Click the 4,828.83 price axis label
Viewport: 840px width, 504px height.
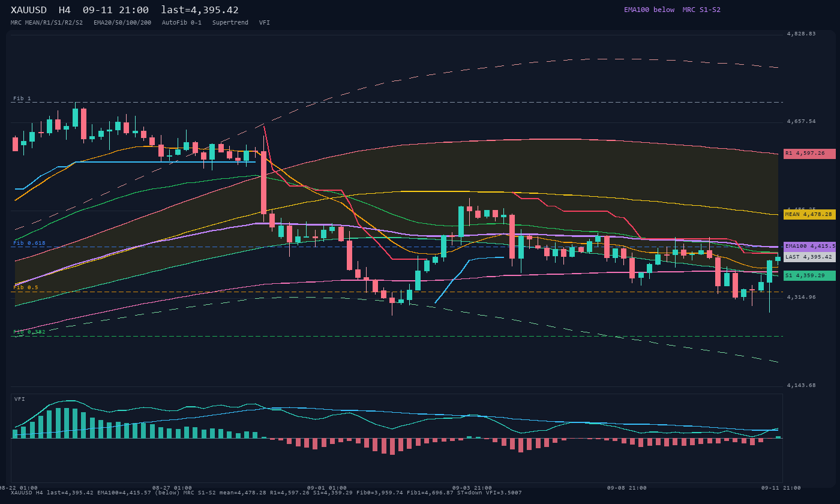point(801,34)
